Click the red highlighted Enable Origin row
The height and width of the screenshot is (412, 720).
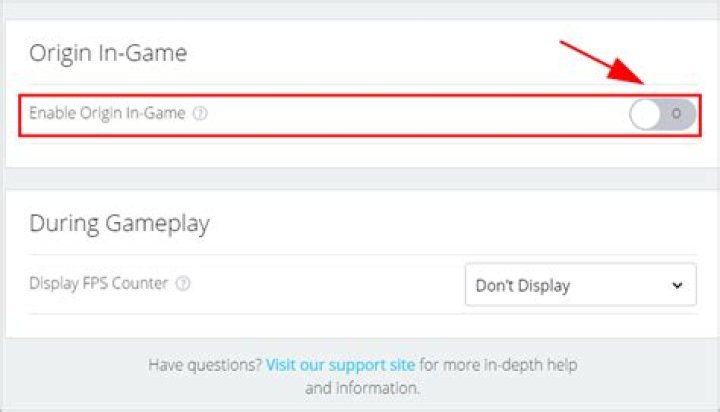400,115
